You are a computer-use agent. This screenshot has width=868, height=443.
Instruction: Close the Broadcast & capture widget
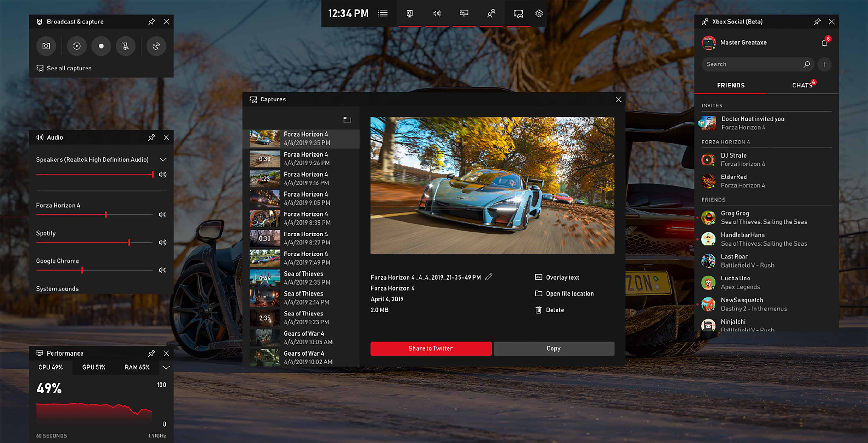166,22
